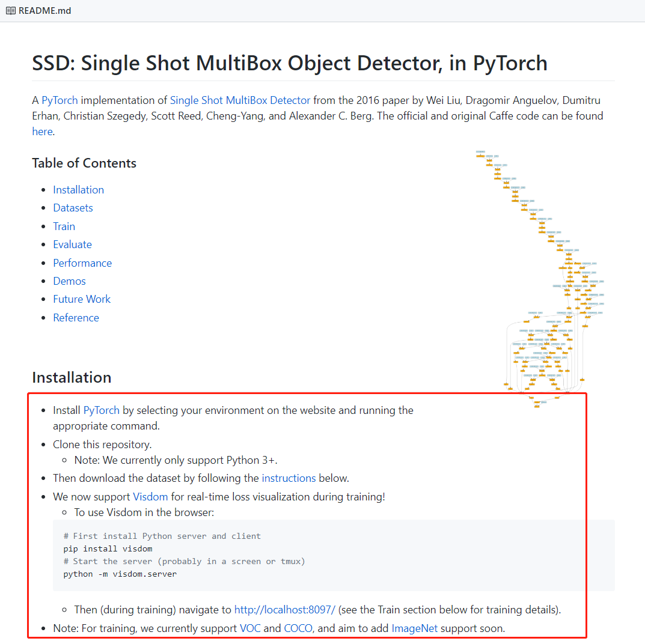Jump to the Installation section
The width and height of the screenshot is (645, 644).
coord(78,189)
